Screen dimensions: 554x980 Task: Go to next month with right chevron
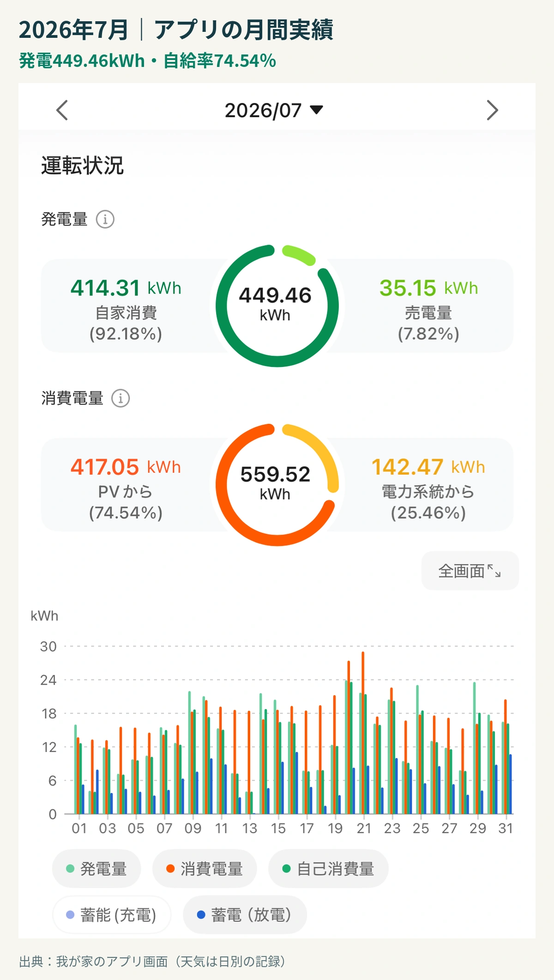tap(492, 110)
